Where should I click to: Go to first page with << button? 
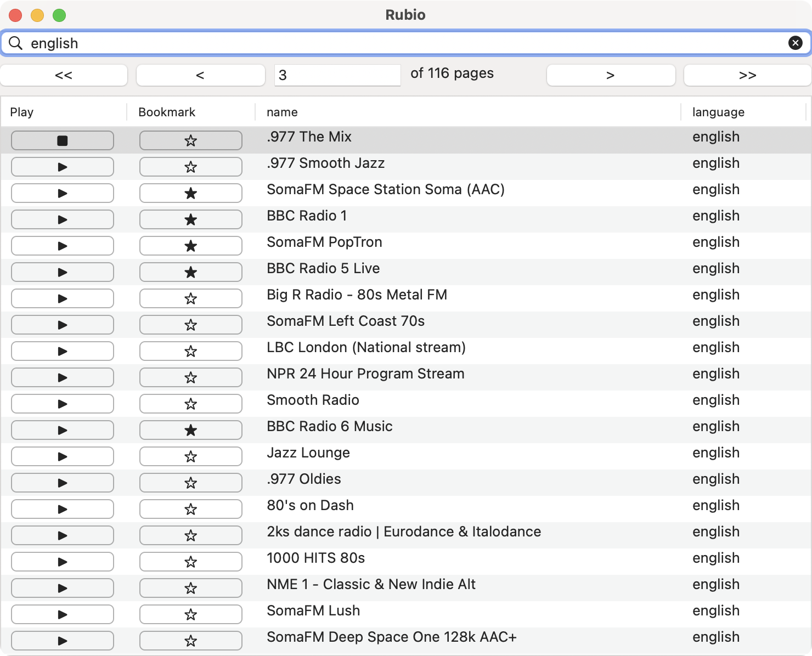coord(64,75)
